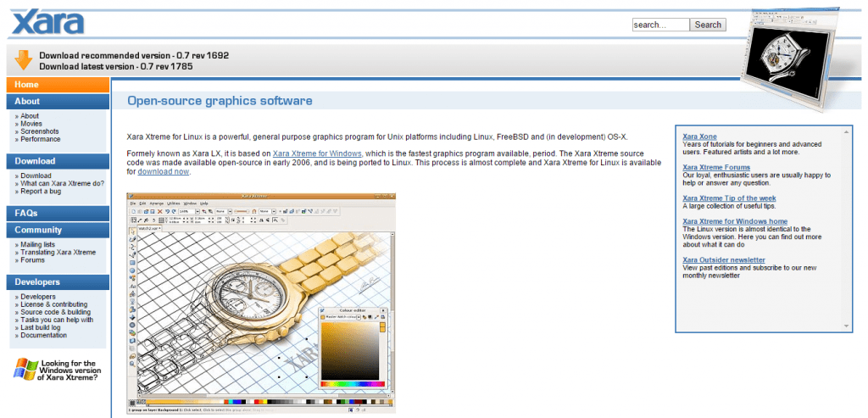
Task: Open the Developers sublink
Action: coord(38,297)
